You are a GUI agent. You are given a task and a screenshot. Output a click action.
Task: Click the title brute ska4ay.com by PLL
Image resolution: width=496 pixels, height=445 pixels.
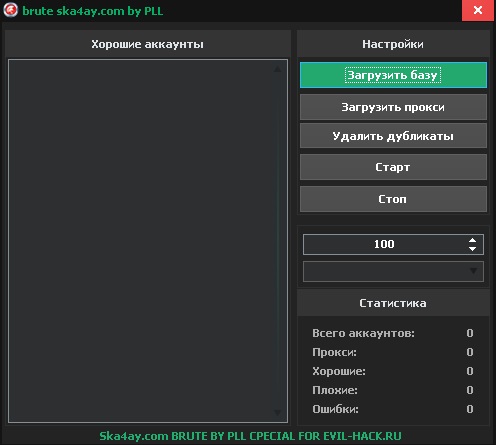93,11
